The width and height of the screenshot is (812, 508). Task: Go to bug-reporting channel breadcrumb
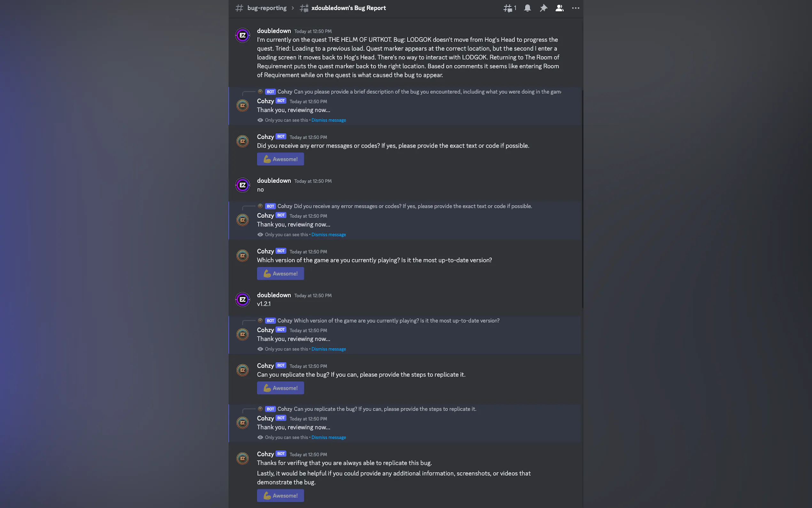pyautogui.click(x=267, y=8)
